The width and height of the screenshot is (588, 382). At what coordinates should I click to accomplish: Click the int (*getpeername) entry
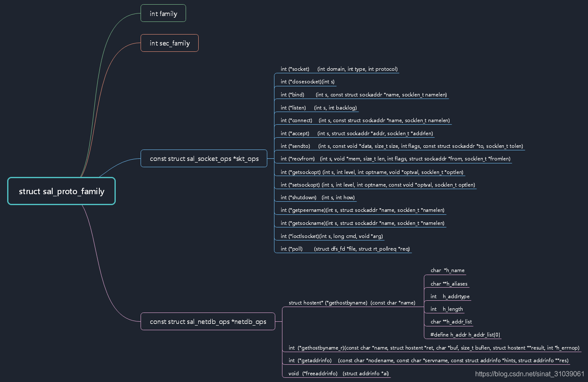point(362,210)
